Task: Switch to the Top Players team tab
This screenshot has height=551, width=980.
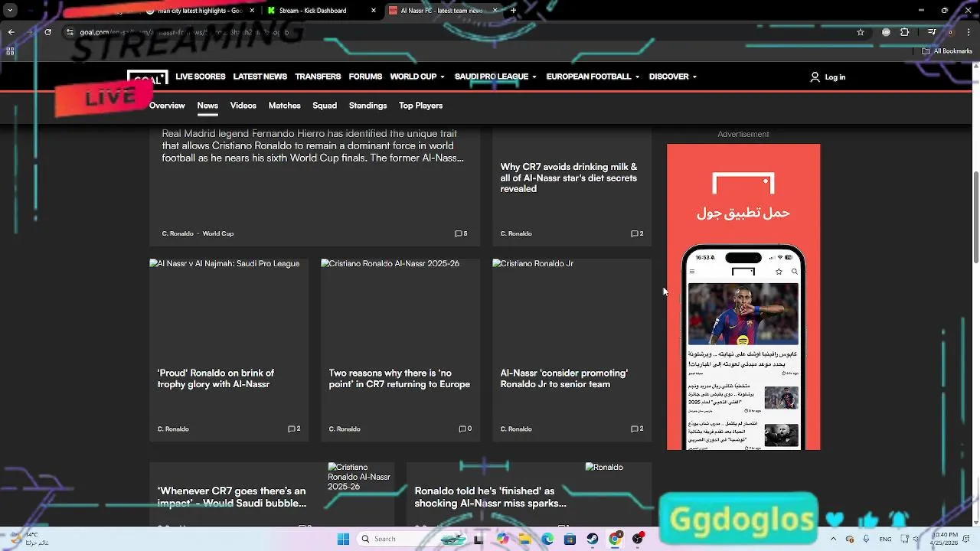Action: click(x=420, y=106)
